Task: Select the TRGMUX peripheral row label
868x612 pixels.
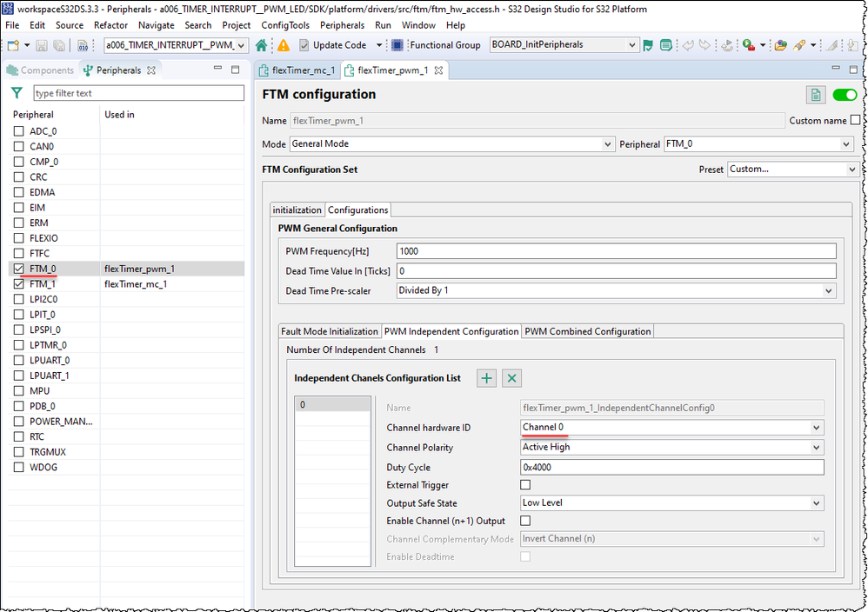Action: coord(48,452)
